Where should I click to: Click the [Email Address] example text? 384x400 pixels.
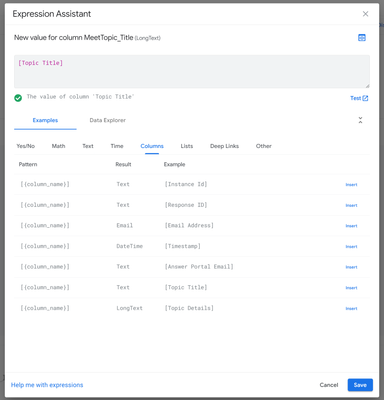[x=189, y=226]
